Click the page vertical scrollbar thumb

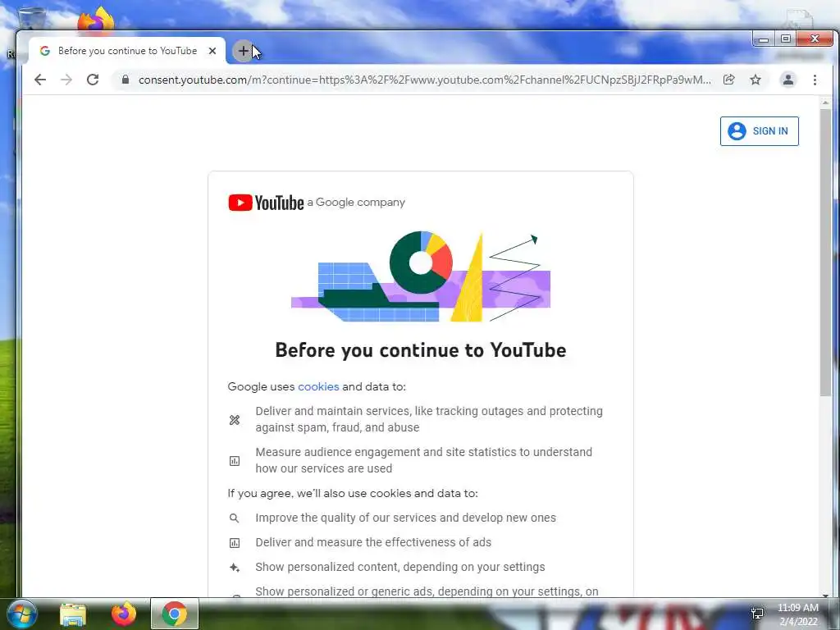pos(825,252)
